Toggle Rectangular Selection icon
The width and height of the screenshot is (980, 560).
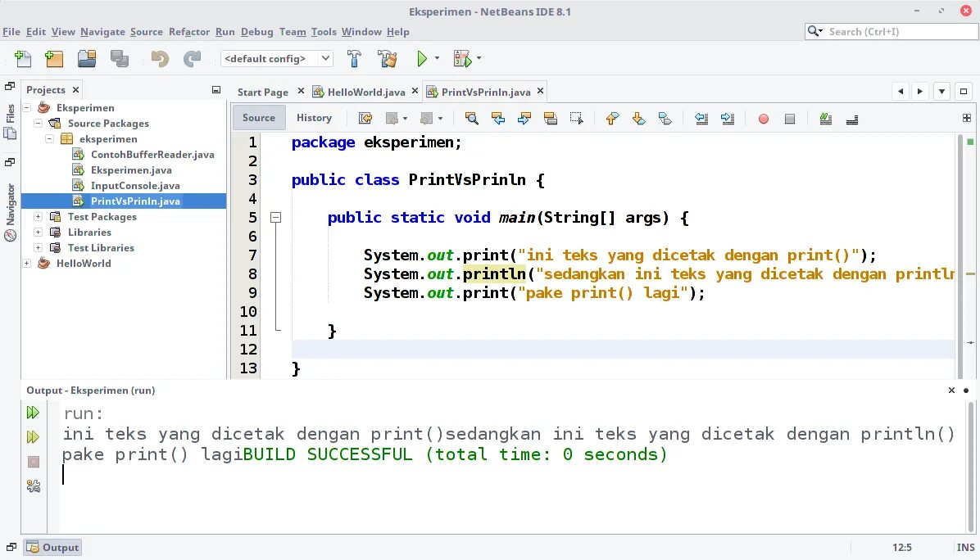coord(577,118)
